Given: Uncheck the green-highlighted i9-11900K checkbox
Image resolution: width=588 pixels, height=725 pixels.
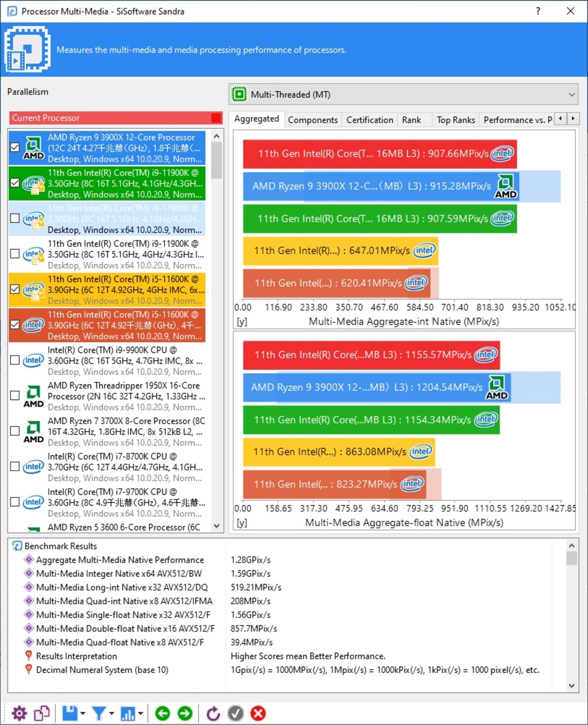Looking at the screenshot, I should click(15, 183).
